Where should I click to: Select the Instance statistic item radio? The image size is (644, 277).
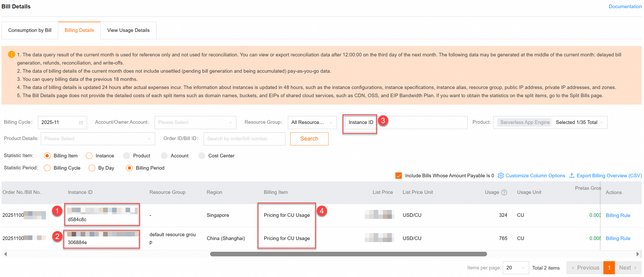point(89,156)
